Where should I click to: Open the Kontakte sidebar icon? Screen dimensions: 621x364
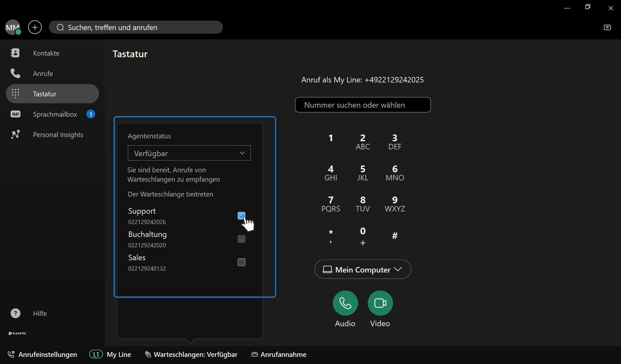(15, 53)
